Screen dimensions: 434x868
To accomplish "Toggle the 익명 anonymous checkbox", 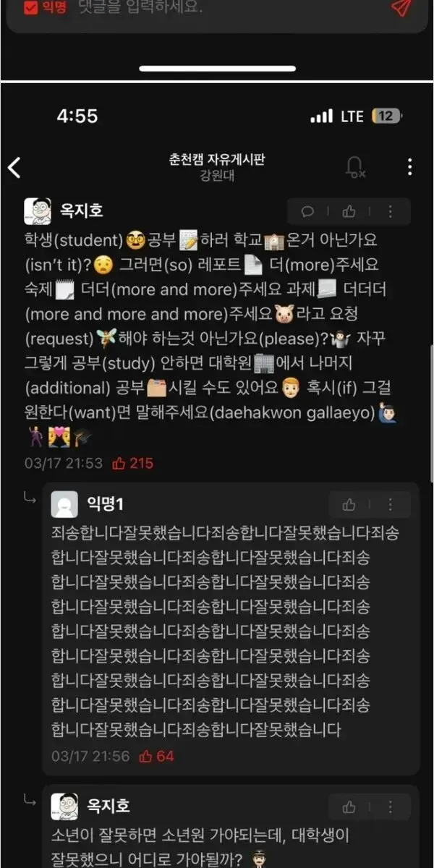I will [x=31, y=8].
